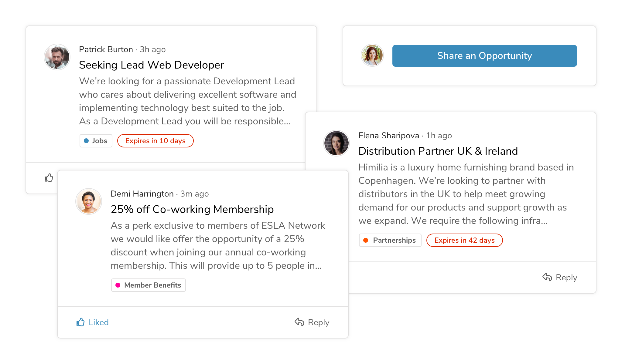Open the Seeking Lead Web Developer post title
Screen dimensions: 622x364
[x=152, y=65]
